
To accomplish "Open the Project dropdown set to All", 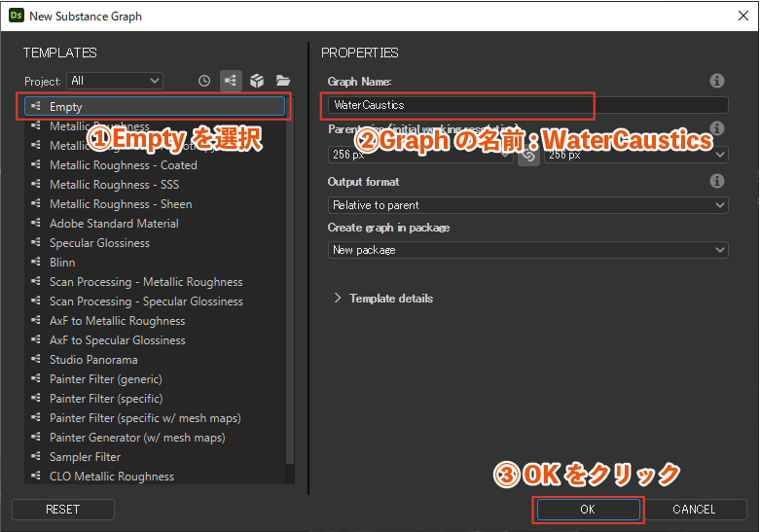I will (x=115, y=81).
